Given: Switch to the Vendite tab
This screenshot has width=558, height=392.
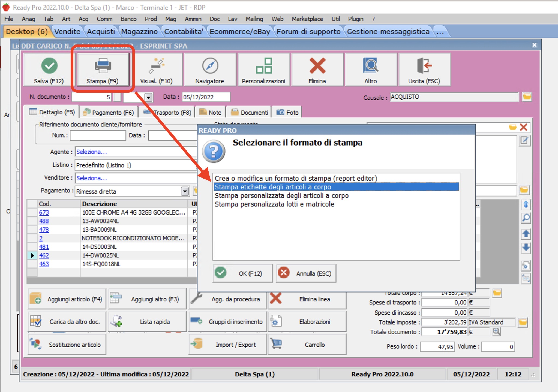Looking at the screenshot, I should coord(67,32).
